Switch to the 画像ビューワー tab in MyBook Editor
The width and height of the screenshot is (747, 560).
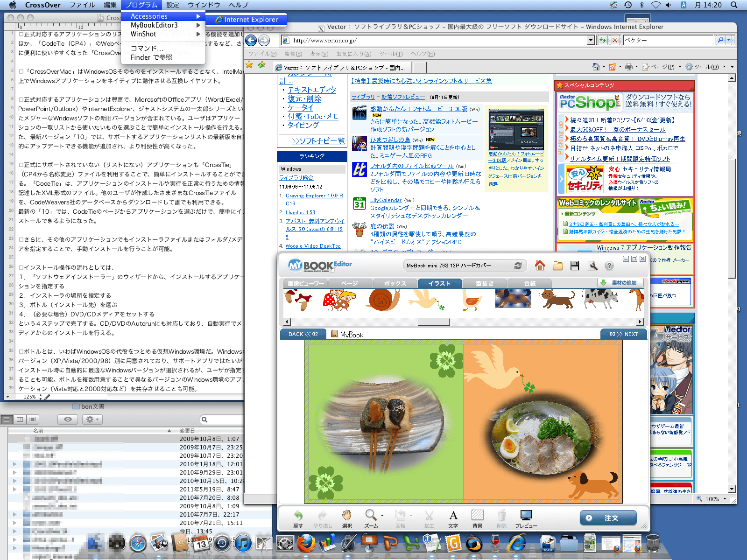306,283
